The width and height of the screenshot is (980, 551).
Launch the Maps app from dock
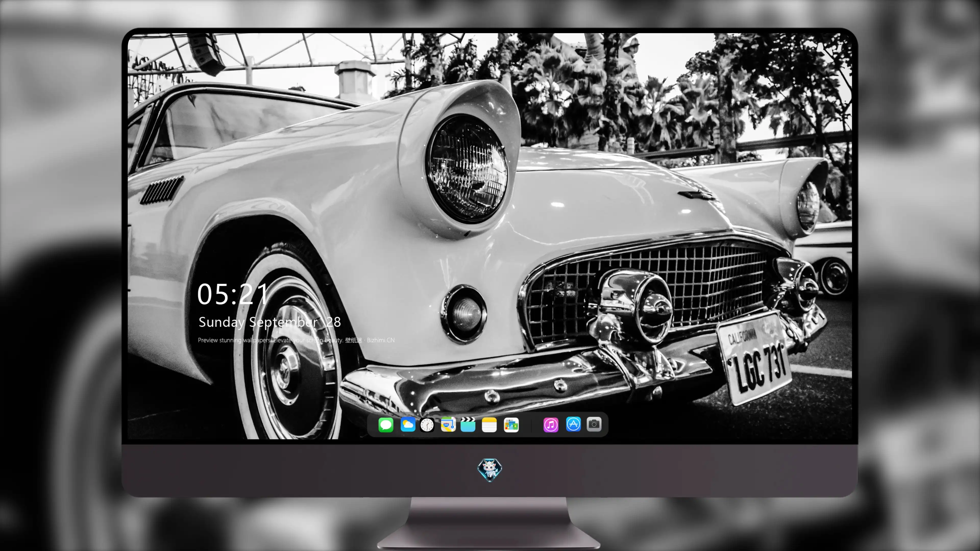[448, 425]
